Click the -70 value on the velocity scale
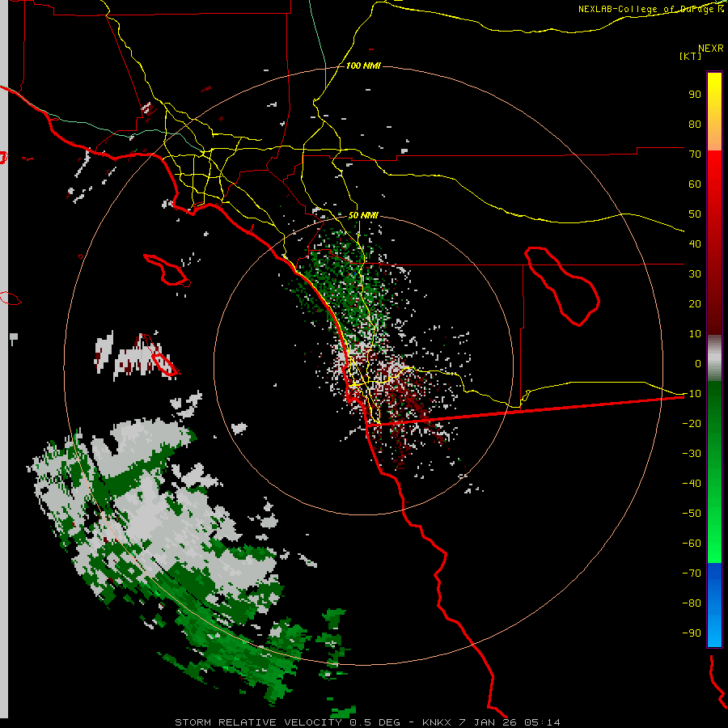Image resolution: width=728 pixels, height=728 pixels. (x=692, y=574)
